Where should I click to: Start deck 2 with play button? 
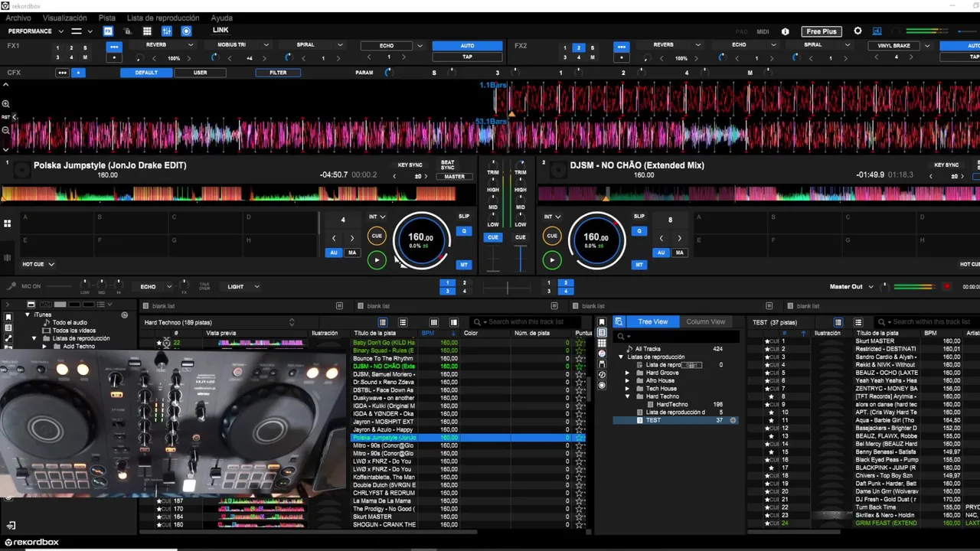pyautogui.click(x=552, y=260)
